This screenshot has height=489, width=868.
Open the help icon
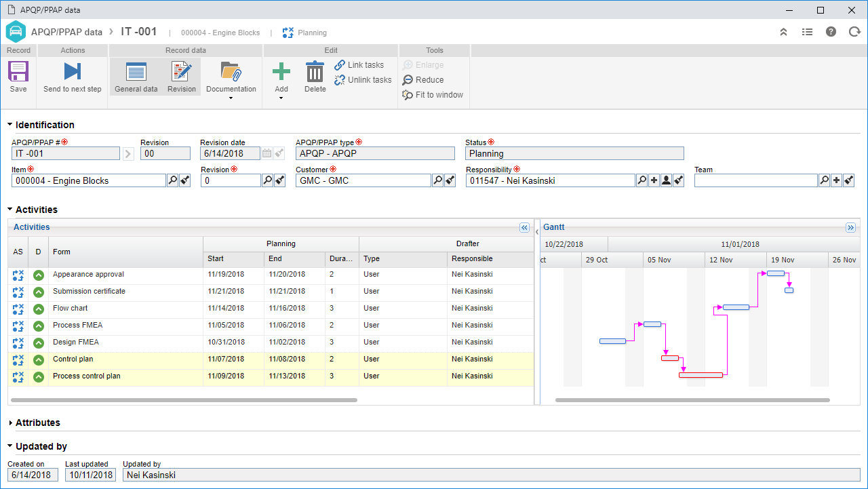[x=831, y=32]
